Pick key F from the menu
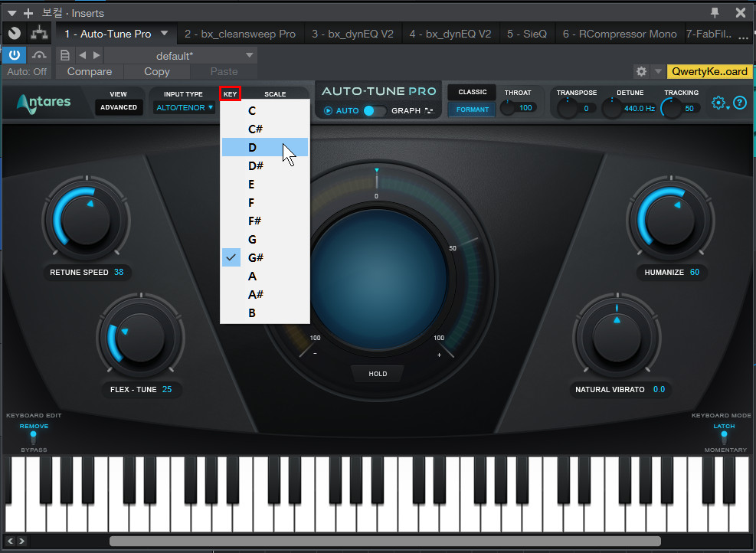Screen dimensions: 756x553 pyautogui.click(x=265, y=202)
